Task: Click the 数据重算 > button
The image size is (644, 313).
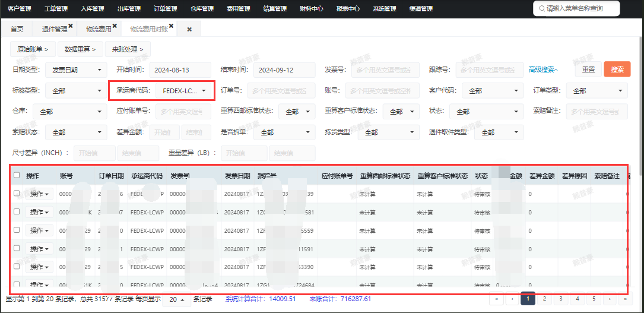Action: (x=80, y=49)
